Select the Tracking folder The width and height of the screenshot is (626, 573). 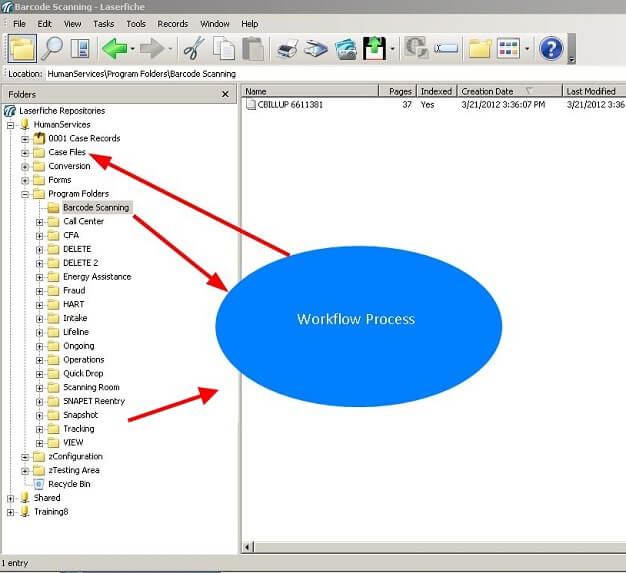point(79,429)
